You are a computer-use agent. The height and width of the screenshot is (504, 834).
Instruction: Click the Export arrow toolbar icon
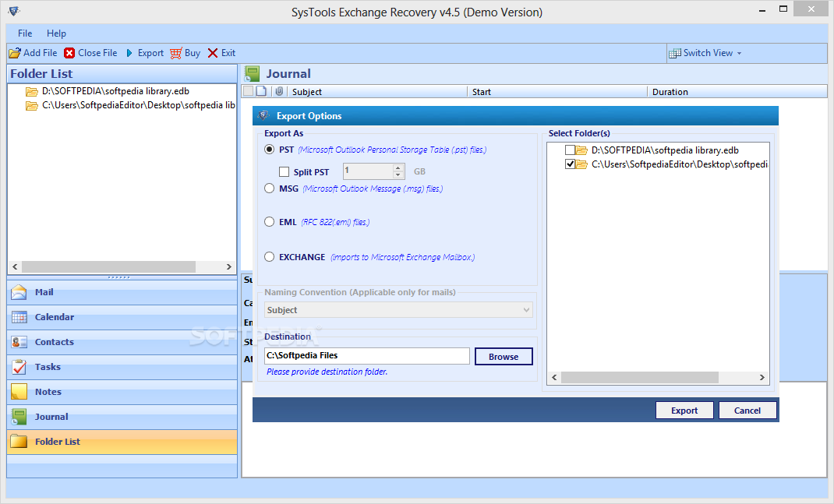click(x=129, y=53)
